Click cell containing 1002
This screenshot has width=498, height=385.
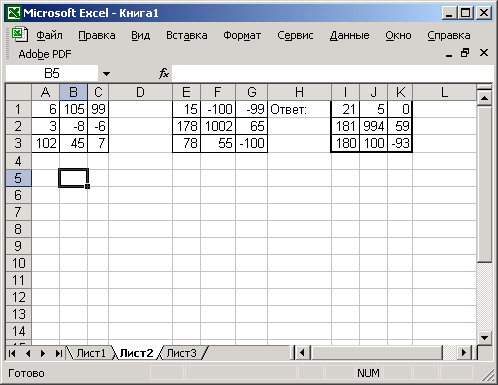coord(218,126)
